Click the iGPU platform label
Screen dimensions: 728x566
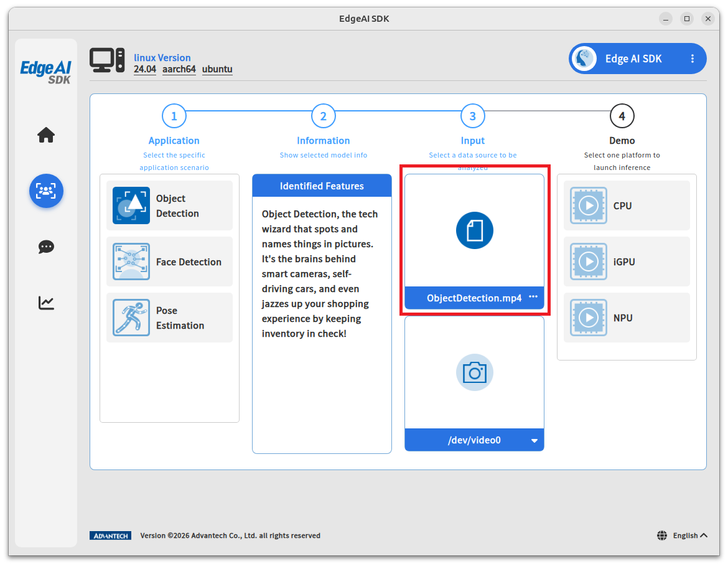[x=624, y=262]
